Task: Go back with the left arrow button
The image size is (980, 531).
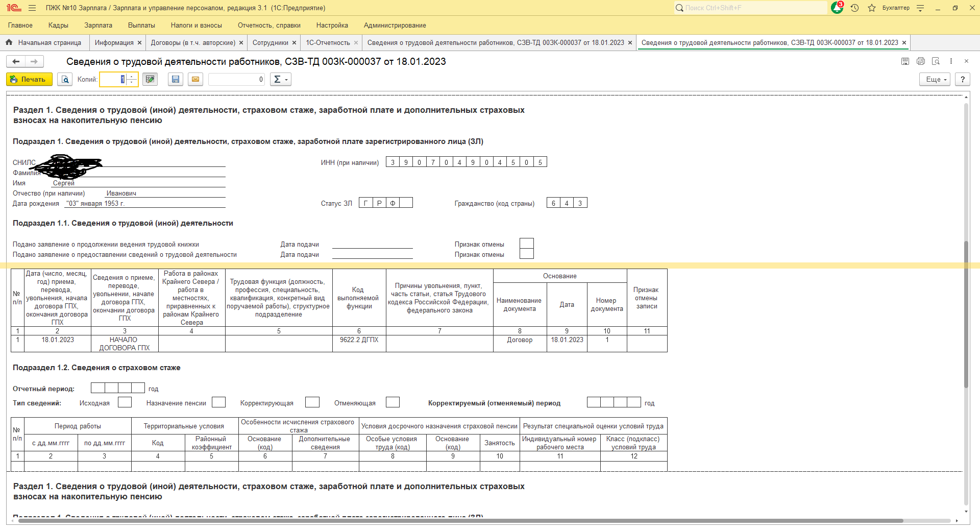Action: click(16, 62)
